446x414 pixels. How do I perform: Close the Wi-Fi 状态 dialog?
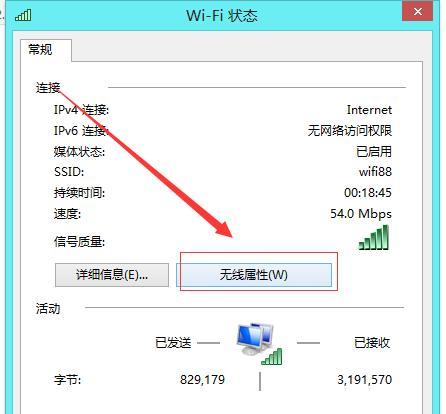point(418,12)
